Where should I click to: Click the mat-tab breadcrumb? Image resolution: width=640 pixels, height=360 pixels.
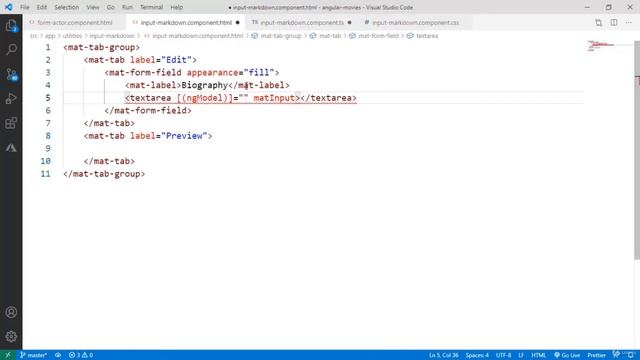click(x=329, y=36)
